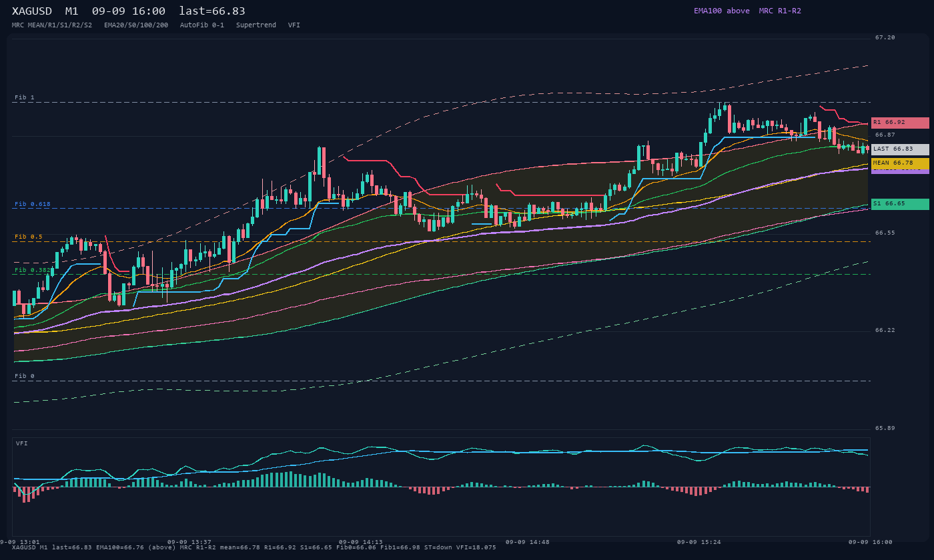Click the green "Fib 0.382" level label
Viewport: 934px width, 560px height.
click(x=31, y=270)
